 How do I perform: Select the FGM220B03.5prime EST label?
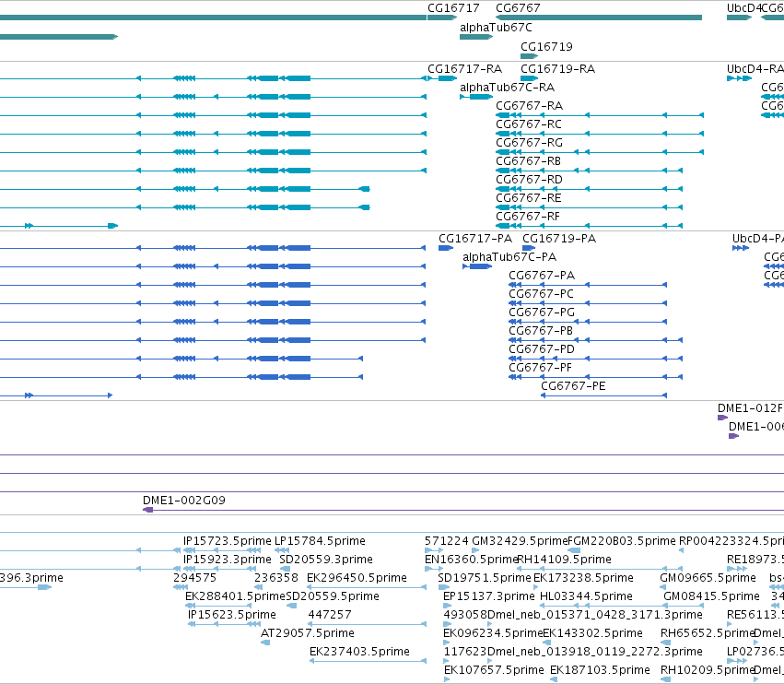[x=622, y=541]
